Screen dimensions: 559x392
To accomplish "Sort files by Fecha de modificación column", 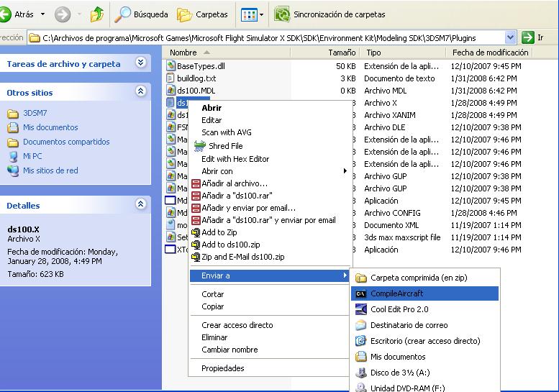I will click(491, 53).
